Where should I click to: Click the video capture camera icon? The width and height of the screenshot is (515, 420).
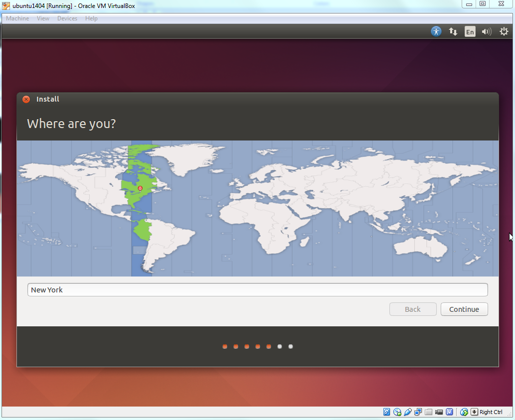pyautogui.click(x=439, y=412)
